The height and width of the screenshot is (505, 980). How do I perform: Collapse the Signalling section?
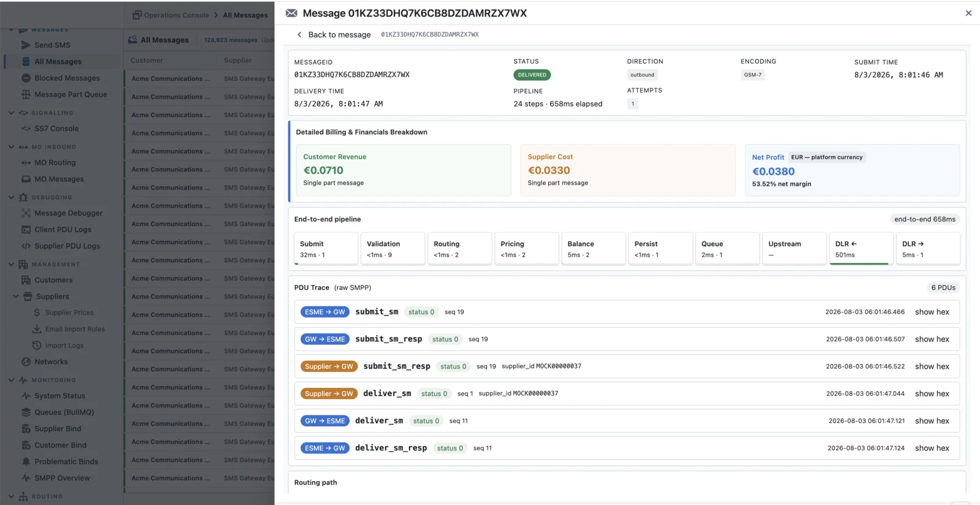coord(11,113)
